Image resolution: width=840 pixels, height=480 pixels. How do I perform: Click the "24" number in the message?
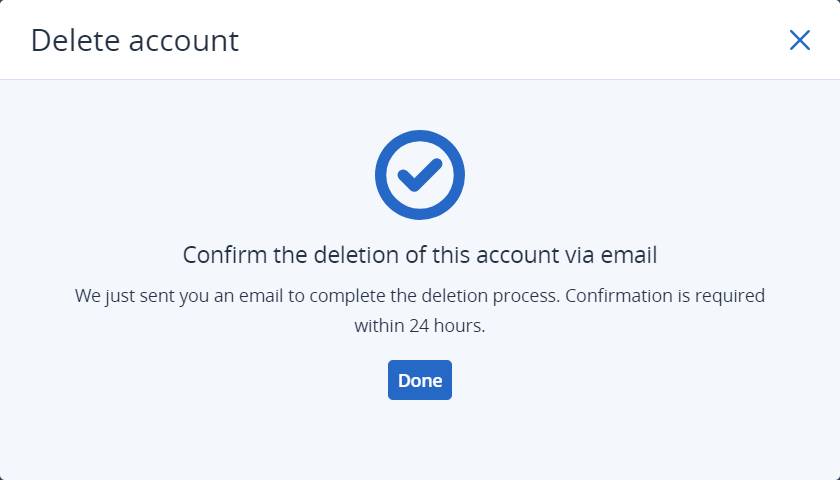[x=419, y=326]
